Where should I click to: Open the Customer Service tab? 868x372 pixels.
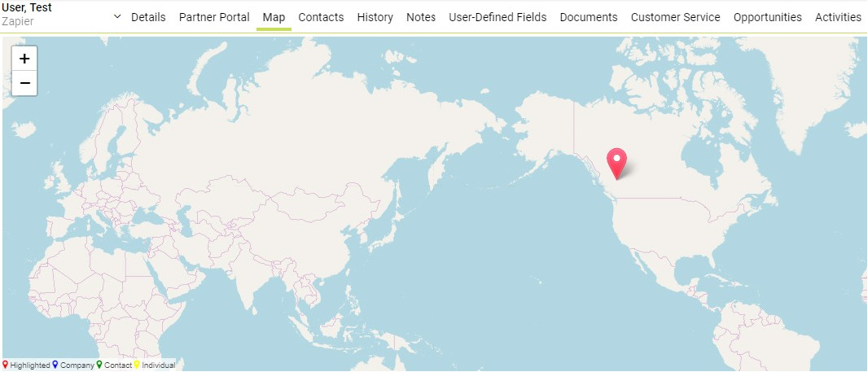point(675,17)
